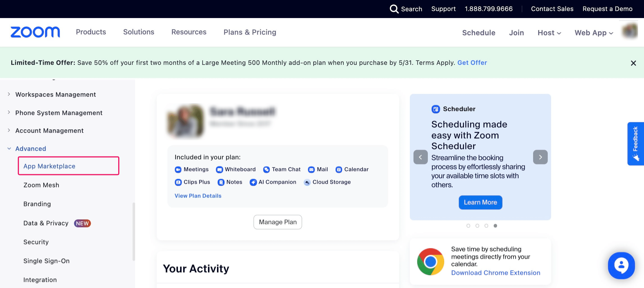Select the first carousel pagination dot
Image resolution: width=644 pixels, height=288 pixels.
tap(468, 225)
